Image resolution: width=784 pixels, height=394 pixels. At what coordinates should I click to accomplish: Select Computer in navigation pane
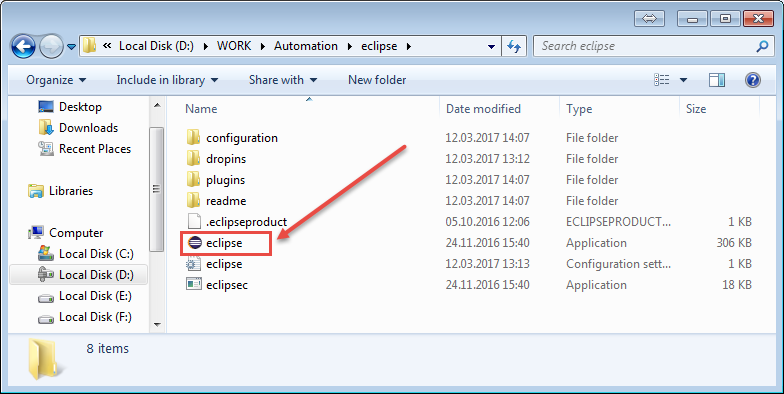point(76,232)
